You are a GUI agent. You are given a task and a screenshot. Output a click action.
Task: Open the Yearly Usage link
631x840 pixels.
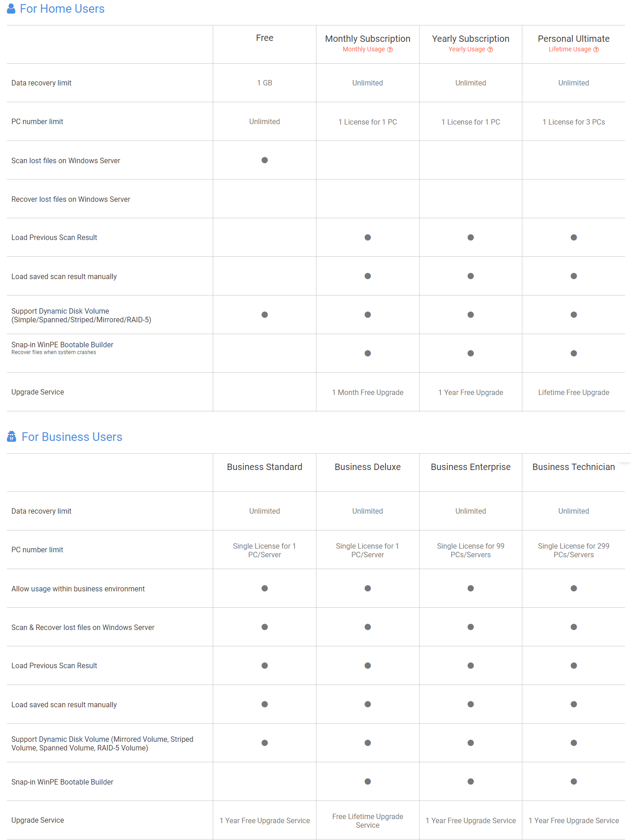click(466, 49)
